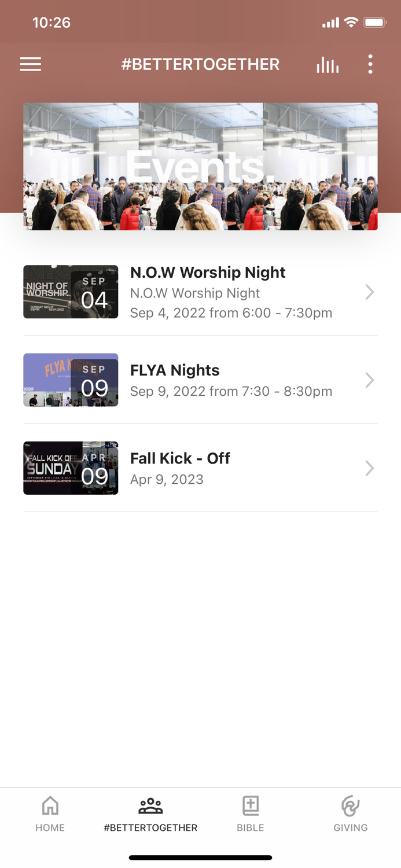Expand the FLYA Nights event chevron
Screen dimensions: 401x868
point(370,380)
